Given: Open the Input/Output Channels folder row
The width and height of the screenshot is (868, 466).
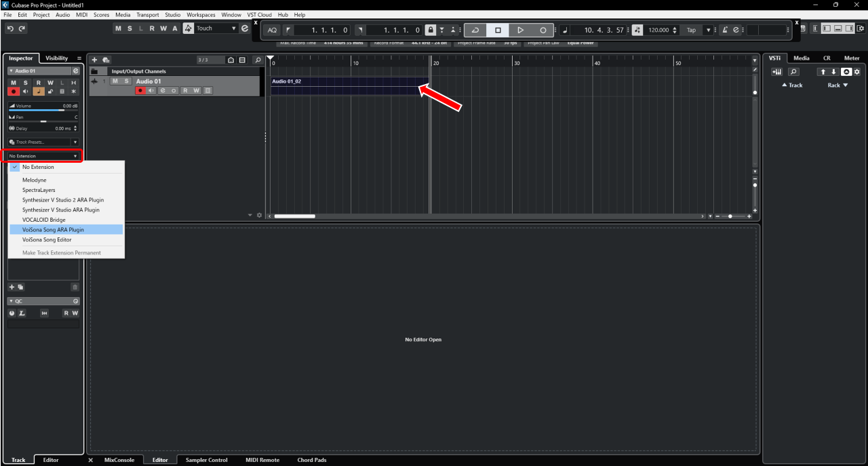Looking at the screenshot, I should (176, 71).
